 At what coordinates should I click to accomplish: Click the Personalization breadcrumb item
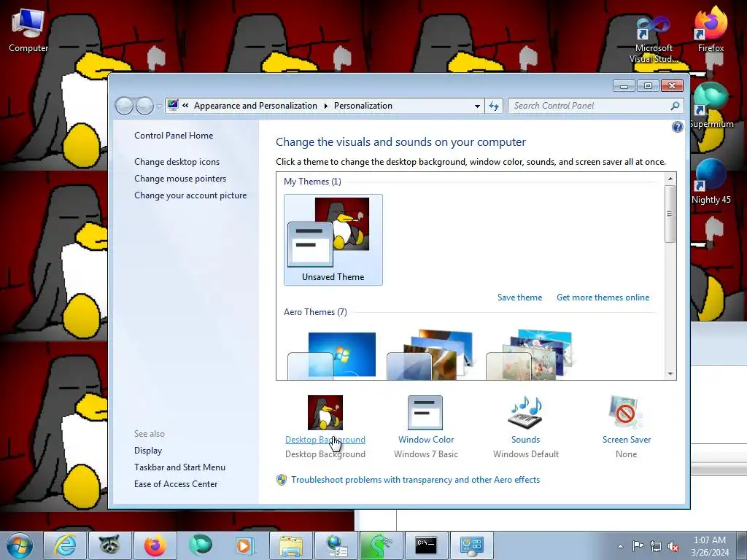(x=363, y=106)
